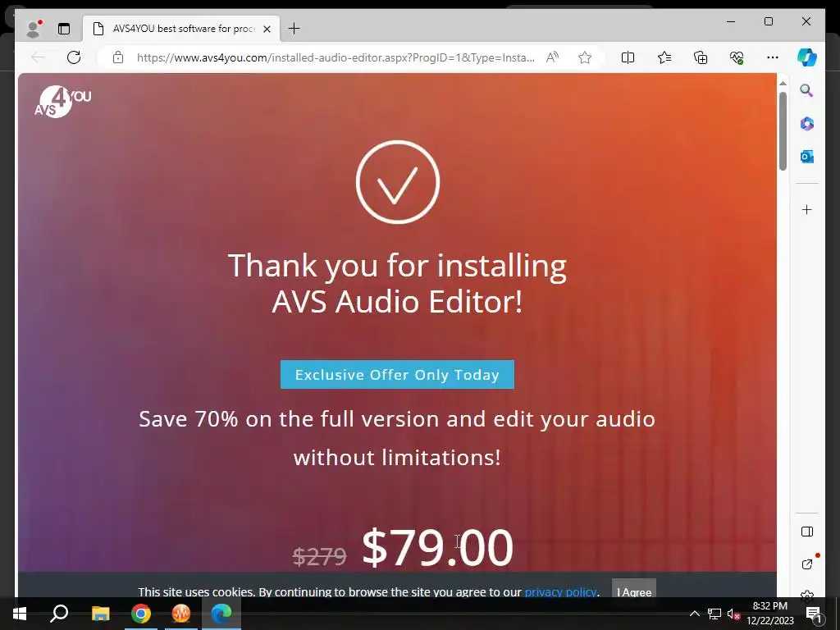The image size is (840, 630).
Task: Open AVS Audio Editor taskbar icon
Action: (x=181, y=614)
